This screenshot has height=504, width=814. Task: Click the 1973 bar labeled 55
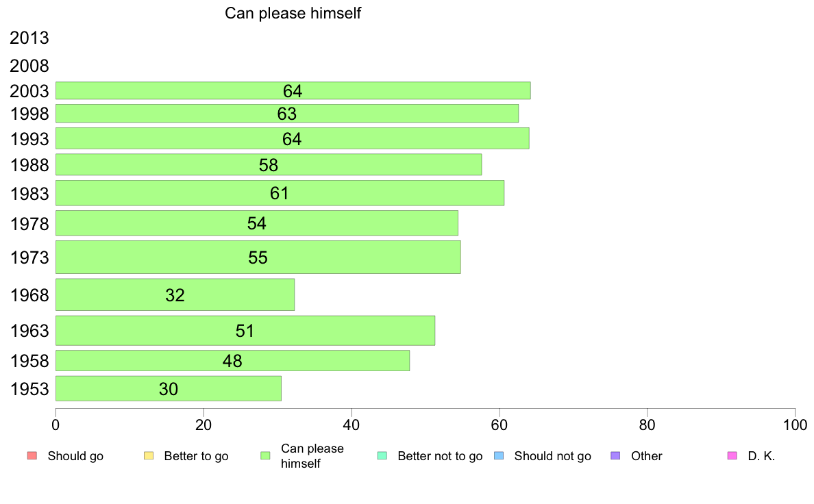coord(258,257)
